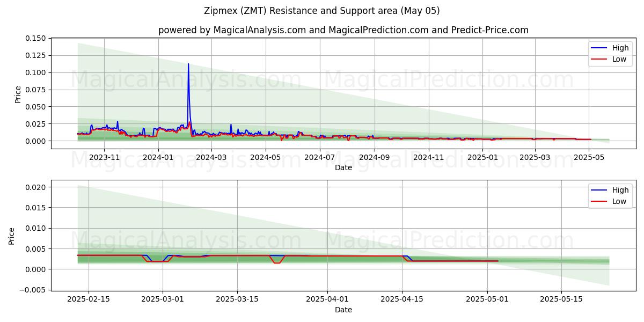This screenshot has width=644, height=322.
Task: Click the '0.025' y-axis label in the top chart
Action: [35, 124]
